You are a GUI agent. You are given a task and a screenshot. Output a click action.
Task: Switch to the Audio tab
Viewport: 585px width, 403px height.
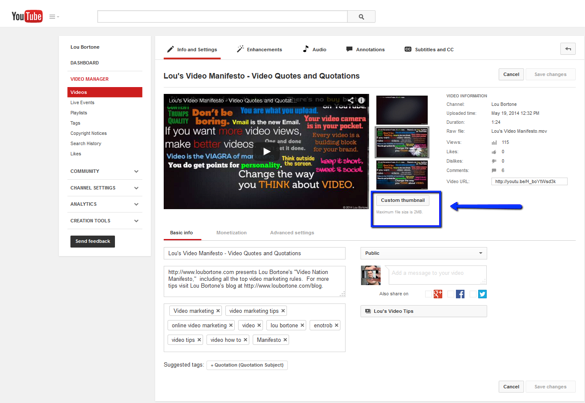[x=315, y=50]
